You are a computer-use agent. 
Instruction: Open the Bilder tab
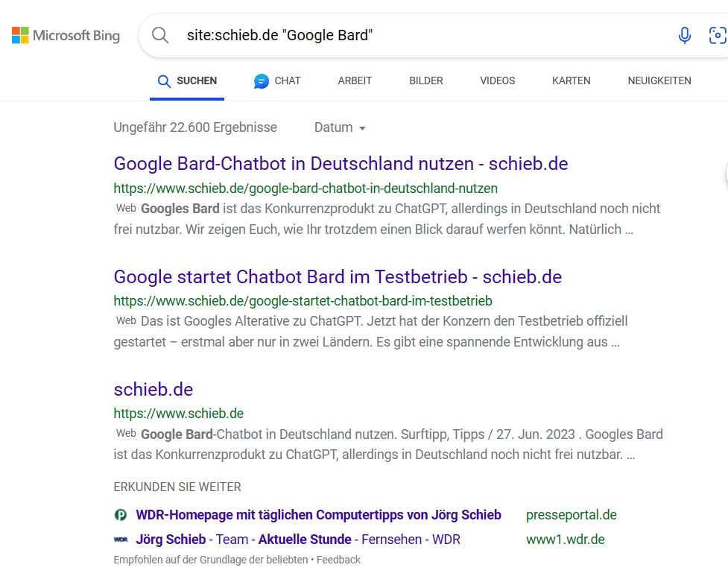pos(425,80)
